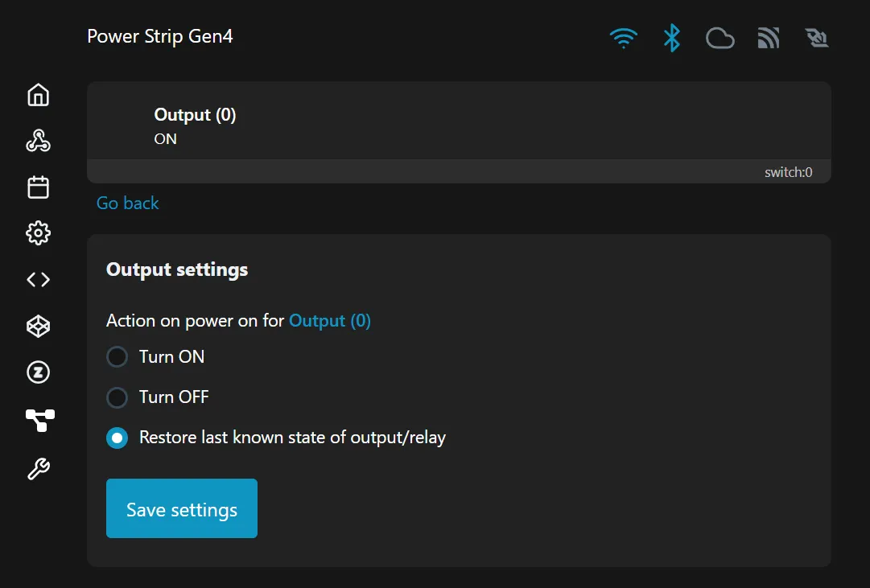Open the Zigbee circled Z icon
Image resolution: width=870 pixels, height=588 pixels.
coord(39,372)
